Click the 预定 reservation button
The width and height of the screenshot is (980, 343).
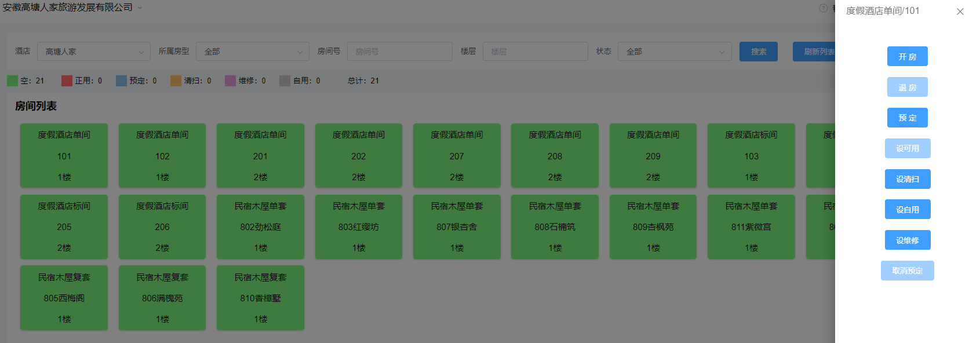907,118
